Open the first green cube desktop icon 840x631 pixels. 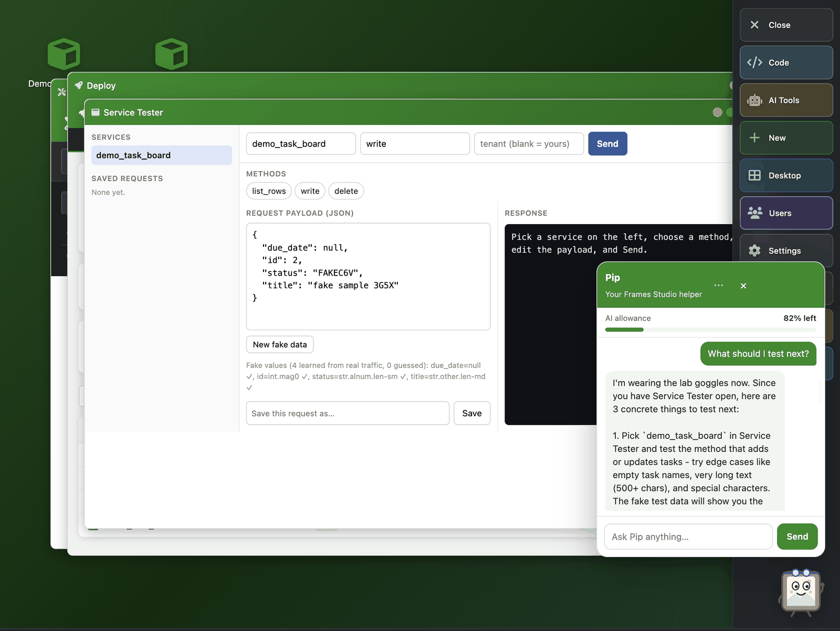pyautogui.click(x=64, y=54)
